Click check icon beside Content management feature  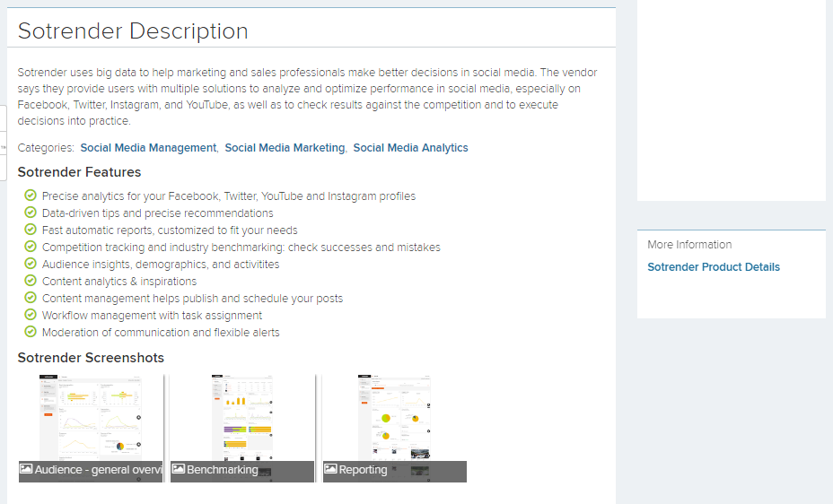click(x=31, y=298)
